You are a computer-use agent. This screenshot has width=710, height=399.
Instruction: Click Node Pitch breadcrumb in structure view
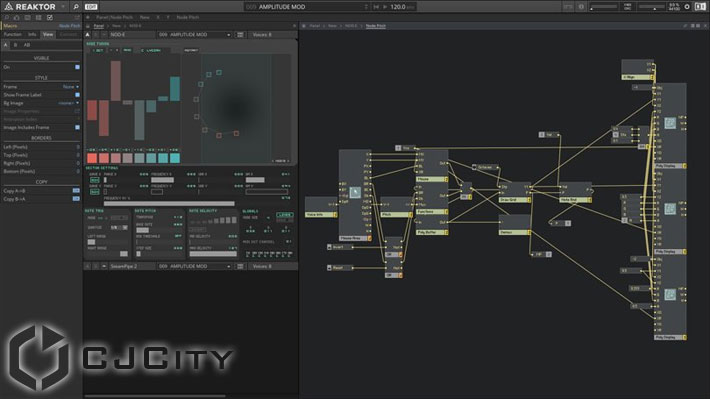(376, 26)
